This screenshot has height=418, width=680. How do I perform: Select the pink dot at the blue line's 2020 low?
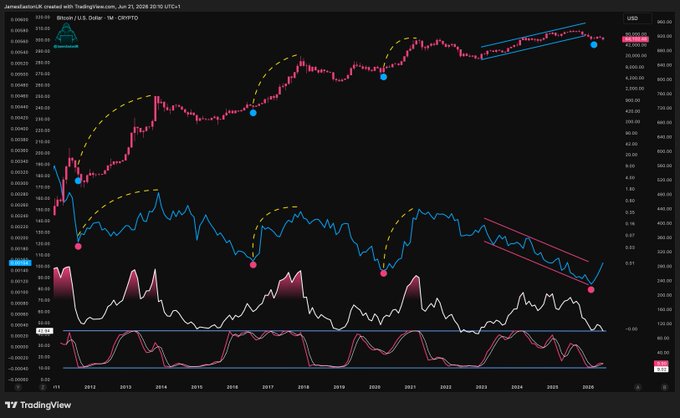click(383, 273)
